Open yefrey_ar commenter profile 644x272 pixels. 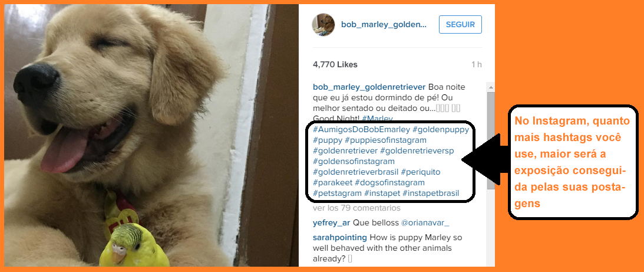[331, 223]
